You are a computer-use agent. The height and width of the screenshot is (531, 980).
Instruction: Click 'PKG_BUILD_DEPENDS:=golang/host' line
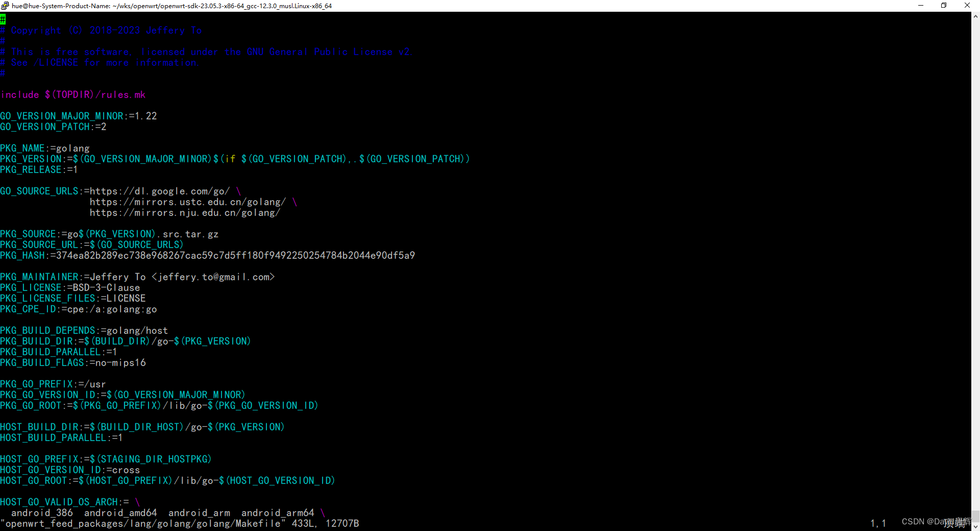[84, 331]
